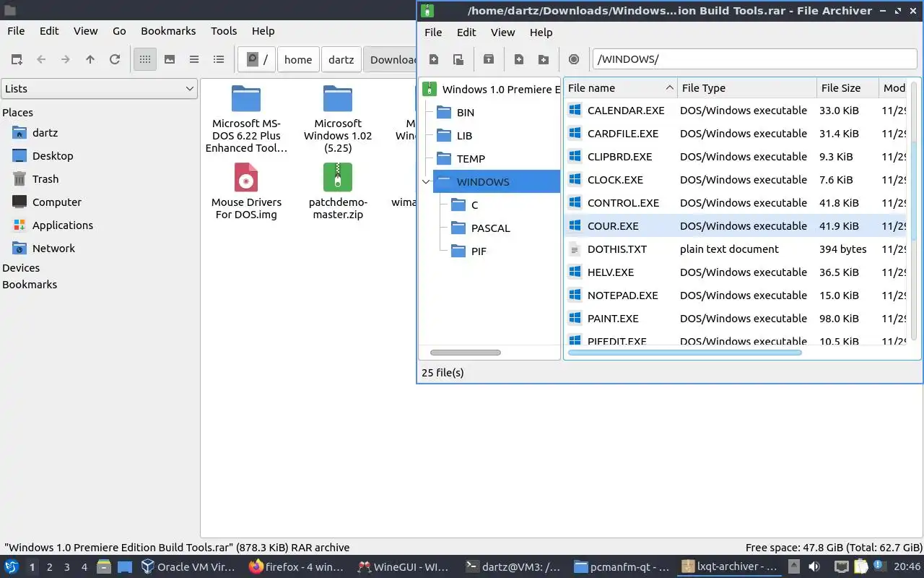The height and width of the screenshot is (578, 924).
Task: Go forward in the file manager toolbar
Action: pos(66,59)
